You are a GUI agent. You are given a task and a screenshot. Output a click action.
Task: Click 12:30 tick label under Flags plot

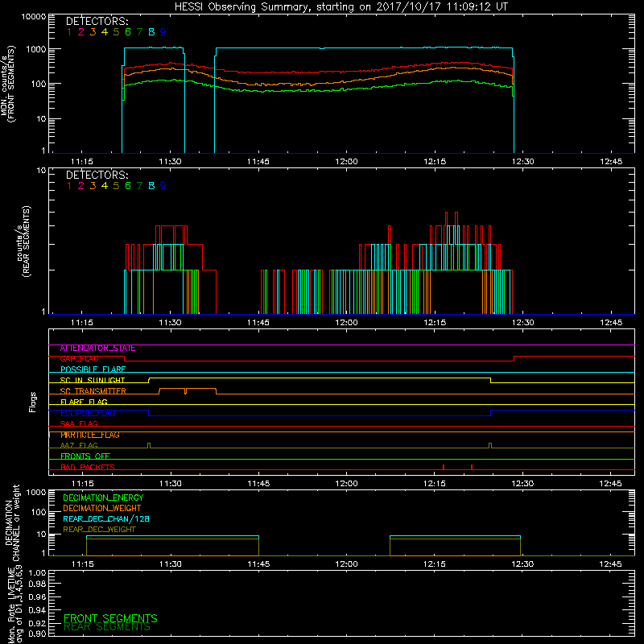point(522,484)
